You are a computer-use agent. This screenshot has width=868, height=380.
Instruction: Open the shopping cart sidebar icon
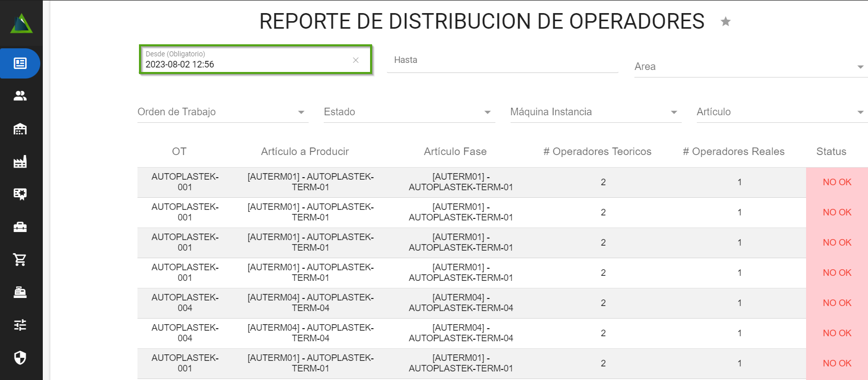click(x=20, y=260)
